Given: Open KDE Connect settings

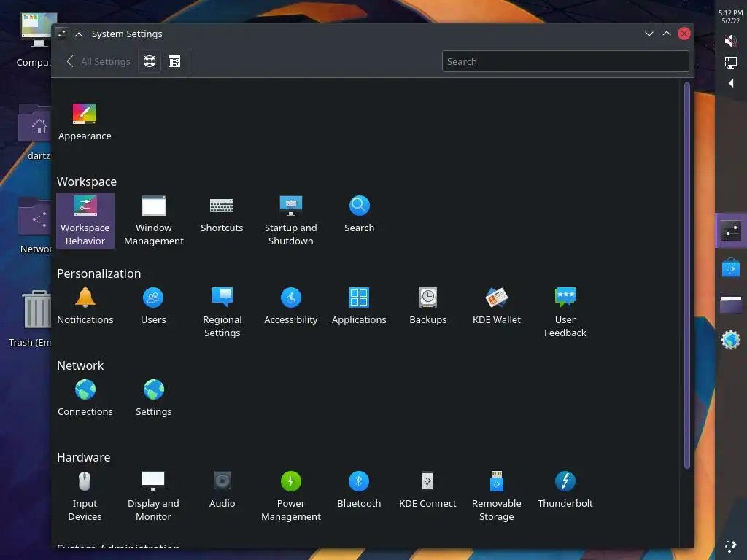Looking at the screenshot, I should pos(427,490).
